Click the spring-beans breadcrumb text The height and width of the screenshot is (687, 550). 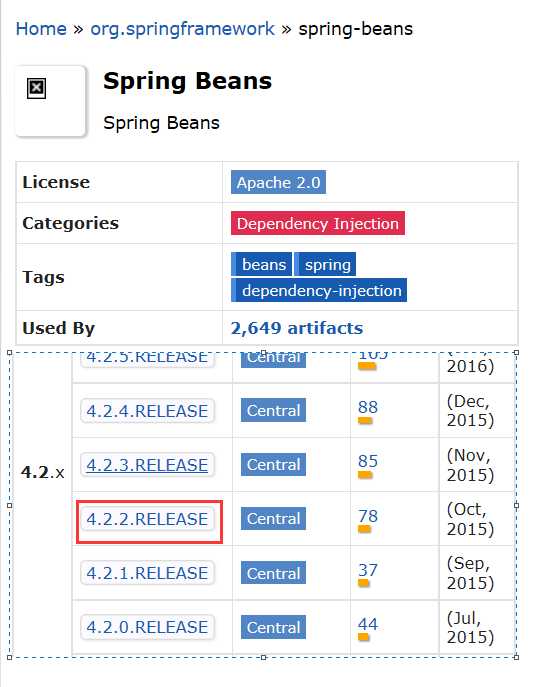pos(355,29)
